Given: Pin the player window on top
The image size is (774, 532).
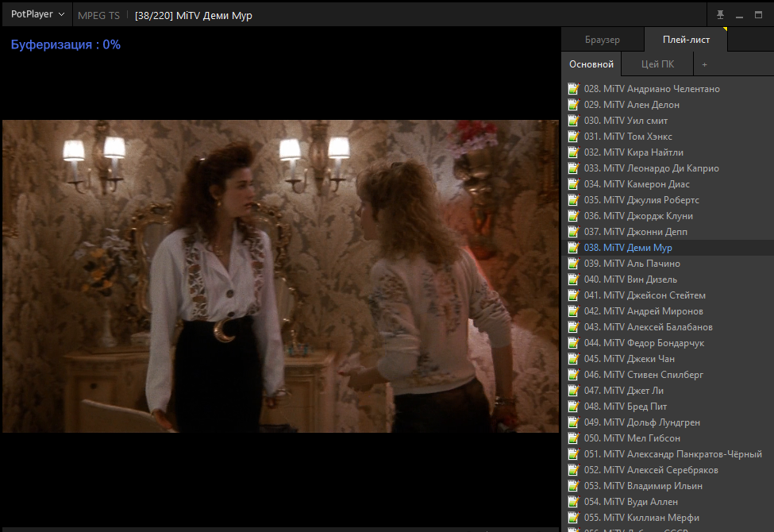Looking at the screenshot, I should [720, 15].
